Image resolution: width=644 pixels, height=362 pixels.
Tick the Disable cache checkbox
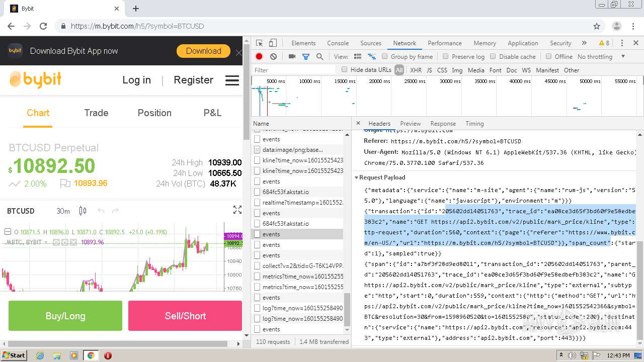(x=493, y=56)
